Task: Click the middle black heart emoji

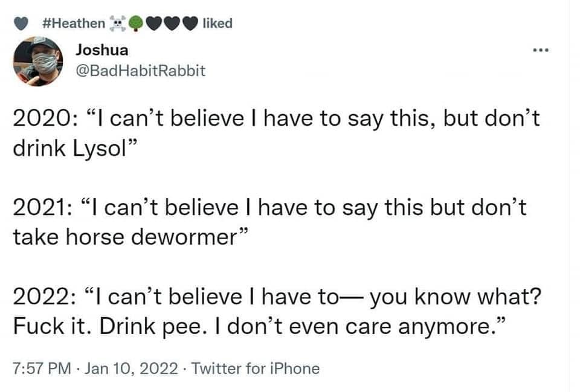Action: [173, 24]
